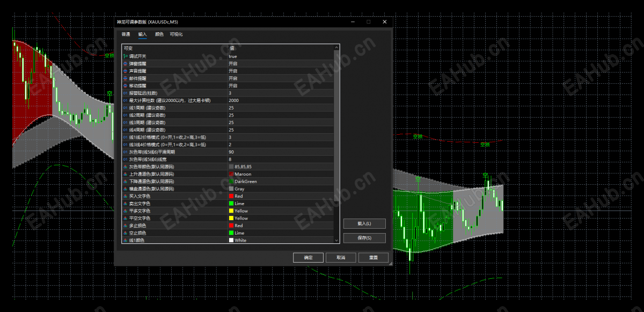Select the 线2周期 (建议奇数) row label
The image size is (644, 312).
(x=148, y=115)
